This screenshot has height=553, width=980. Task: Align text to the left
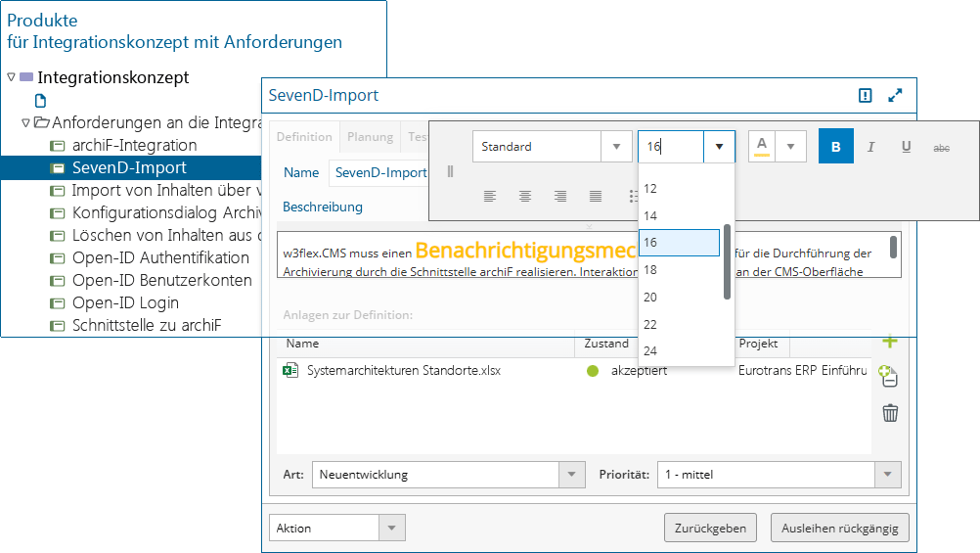coord(490,196)
